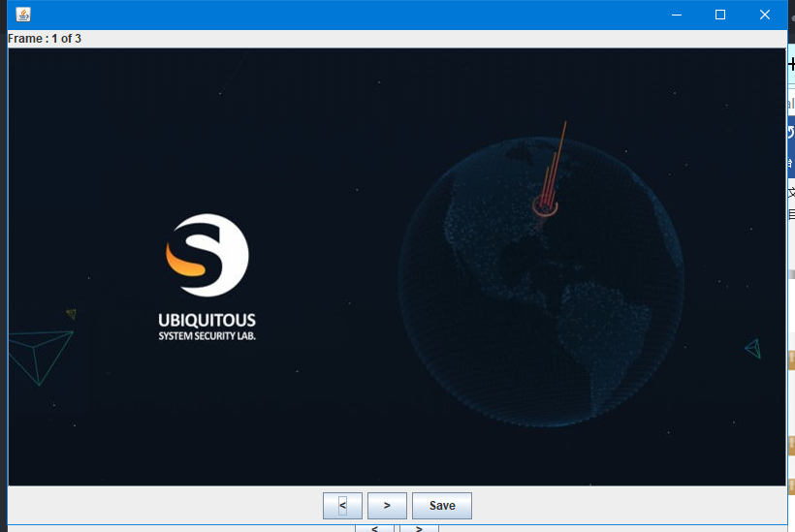Click the Java coffee cup title bar icon
Image resolution: width=795 pixels, height=532 pixels.
pyautogui.click(x=23, y=15)
